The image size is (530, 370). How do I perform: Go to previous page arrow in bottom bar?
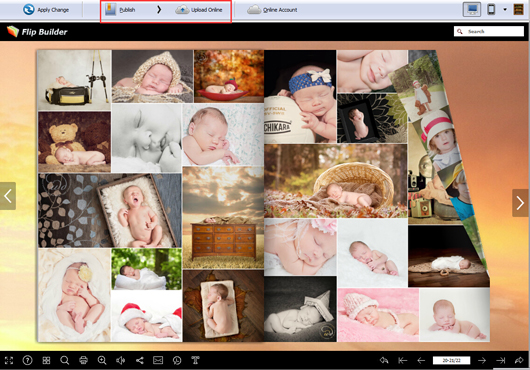click(x=421, y=361)
